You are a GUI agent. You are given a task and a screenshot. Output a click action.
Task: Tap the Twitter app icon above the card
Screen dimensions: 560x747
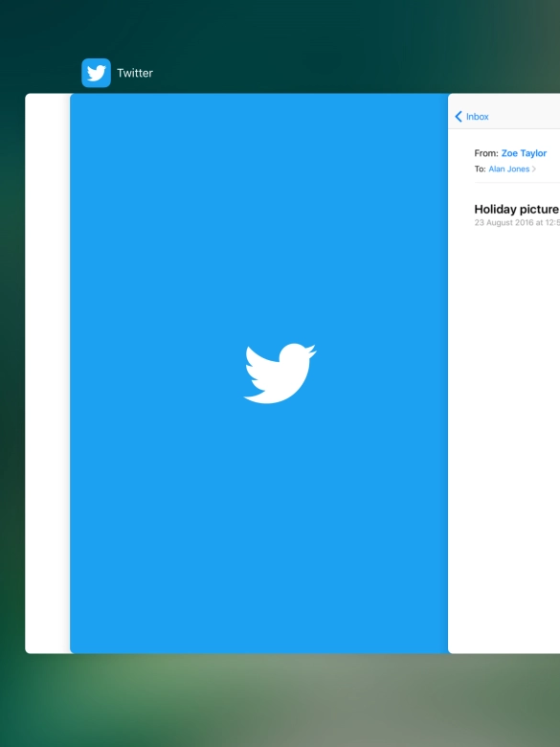[96, 73]
